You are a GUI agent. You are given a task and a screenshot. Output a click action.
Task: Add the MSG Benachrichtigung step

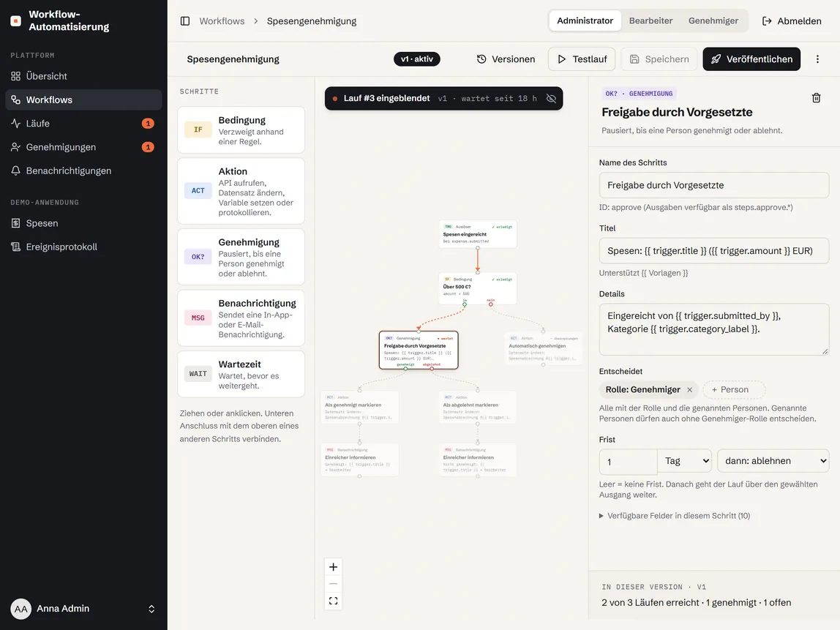[241, 318]
